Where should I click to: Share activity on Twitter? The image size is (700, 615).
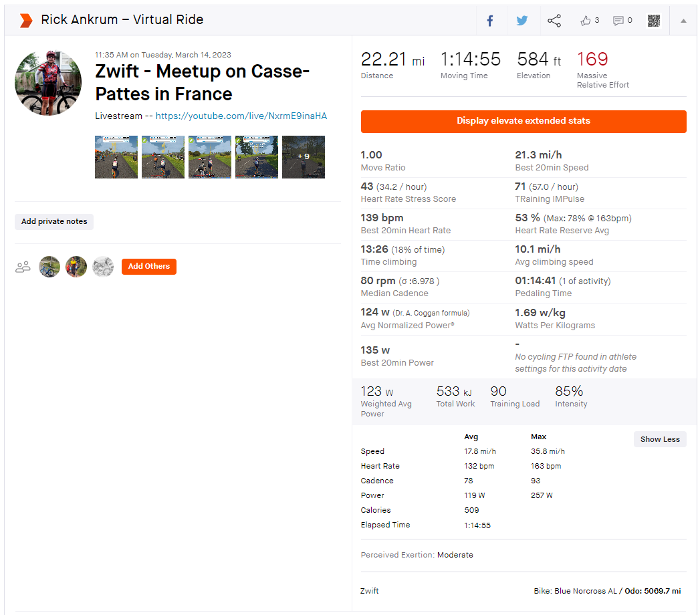pos(522,21)
